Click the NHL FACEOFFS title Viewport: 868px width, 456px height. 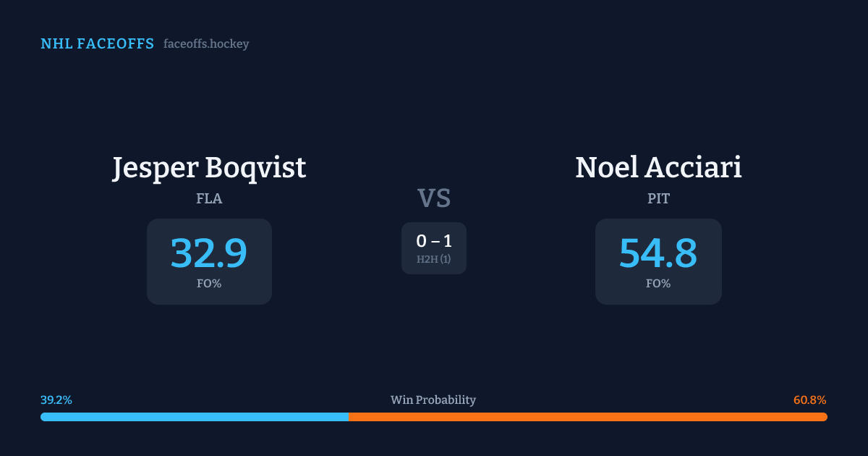pyautogui.click(x=97, y=44)
